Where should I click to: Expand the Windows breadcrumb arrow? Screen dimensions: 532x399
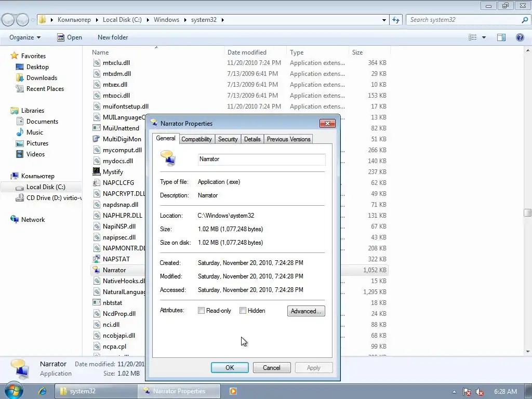point(185,20)
